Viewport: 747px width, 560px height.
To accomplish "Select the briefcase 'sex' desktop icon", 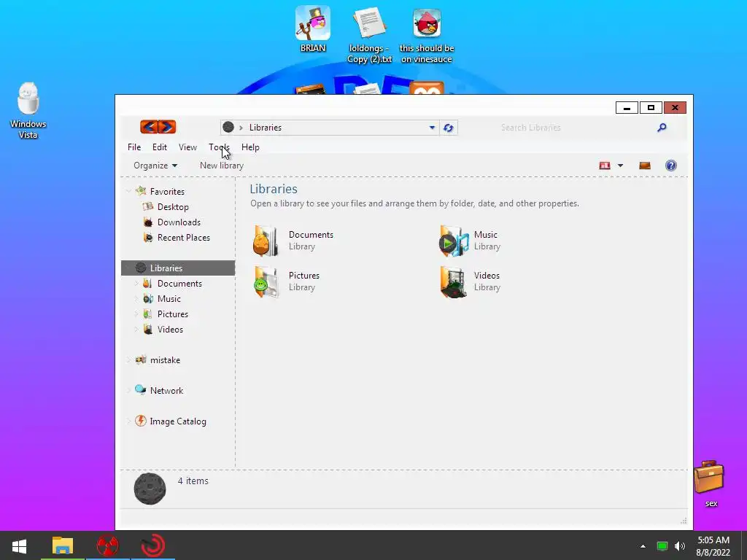I will (x=709, y=483).
